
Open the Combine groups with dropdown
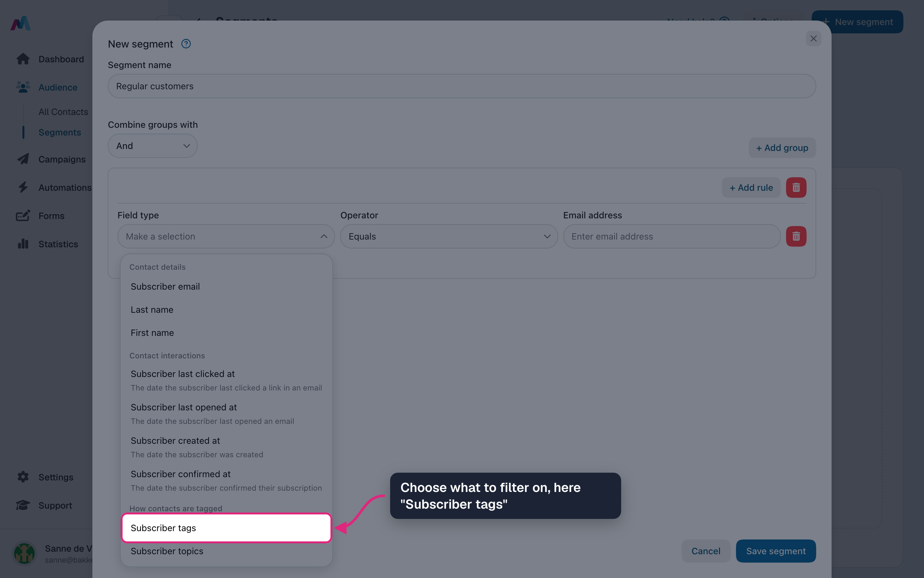(153, 146)
